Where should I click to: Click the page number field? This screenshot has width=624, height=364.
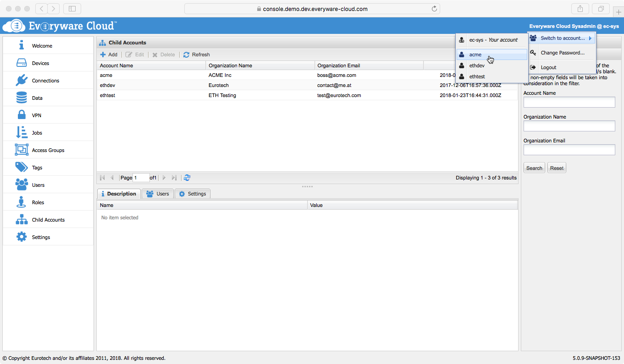click(141, 178)
